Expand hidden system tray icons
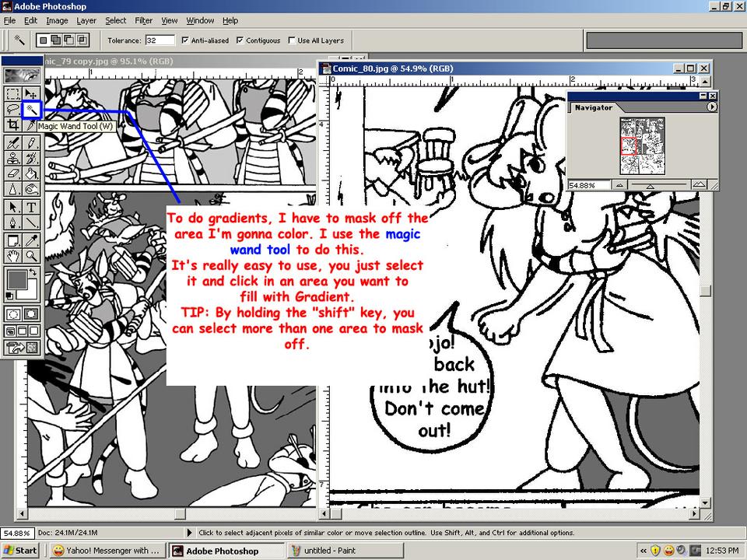The image size is (747, 560). click(x=644, y=551)
